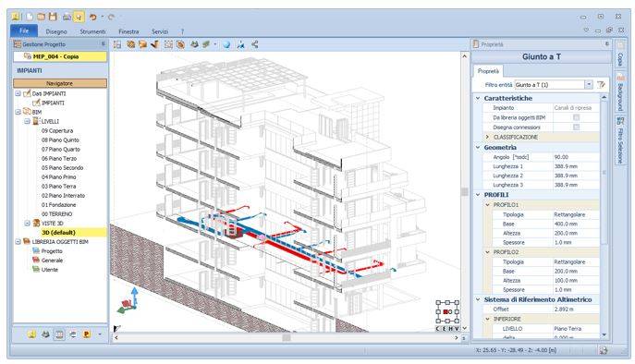Viewport: 635px width, 364px height.
Task: Toggle the Da libreria oggetti BIM checkbox
Action: click(x=576, y=117)
